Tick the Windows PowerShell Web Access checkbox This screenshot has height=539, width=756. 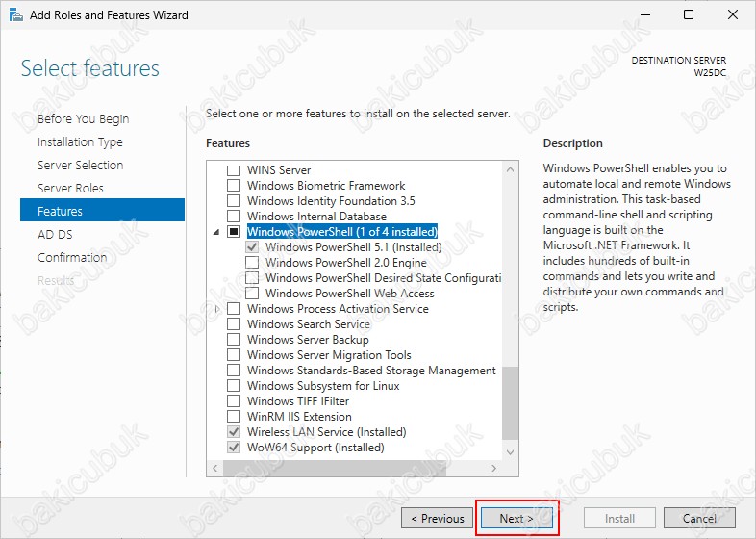click(252, 294)
